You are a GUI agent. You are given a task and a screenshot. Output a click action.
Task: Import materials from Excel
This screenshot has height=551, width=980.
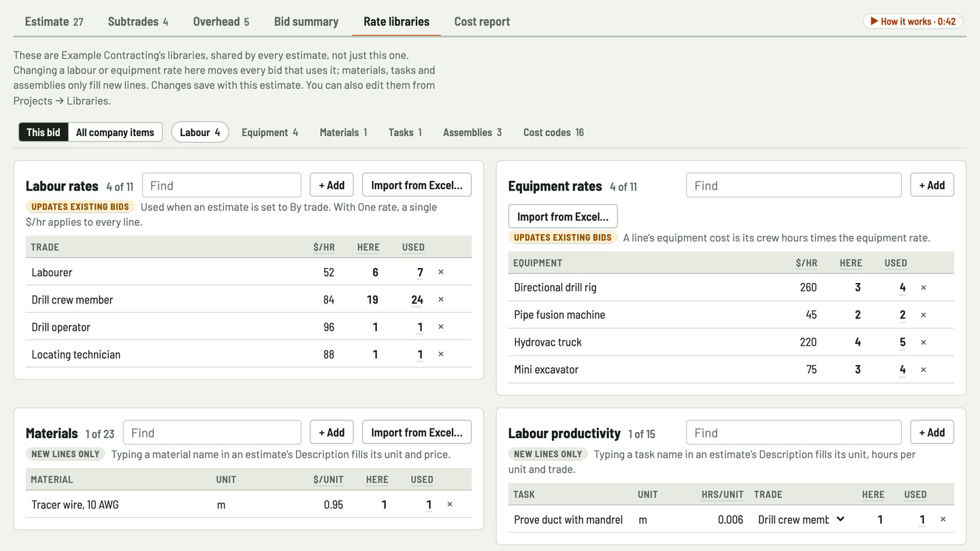(x=416, y=432)
